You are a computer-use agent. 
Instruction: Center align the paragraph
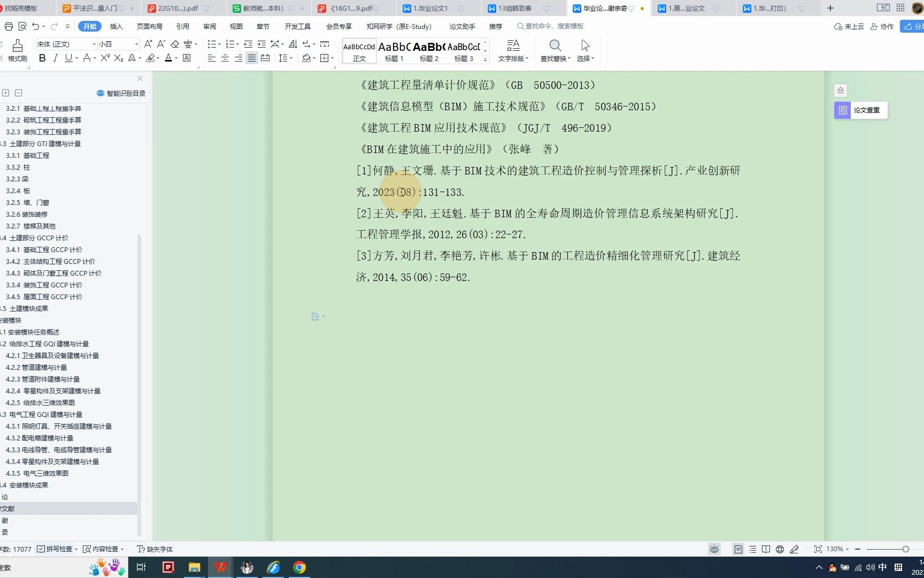[225, 58]
